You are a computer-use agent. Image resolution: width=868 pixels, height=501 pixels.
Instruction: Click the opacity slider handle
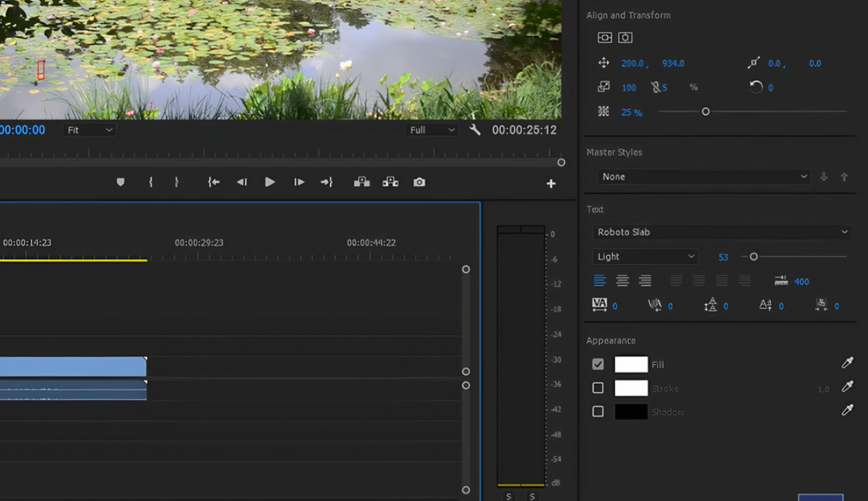click(705, 112)
